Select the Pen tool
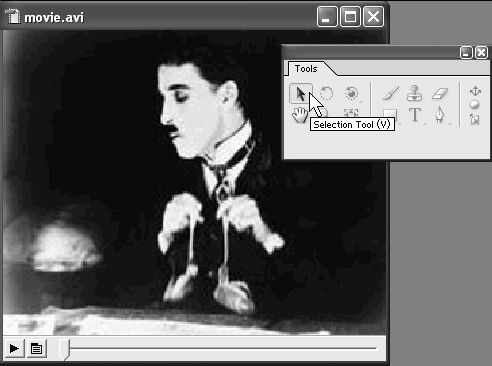The height and width of the screenshot is (366, 492). pos(440,115)
